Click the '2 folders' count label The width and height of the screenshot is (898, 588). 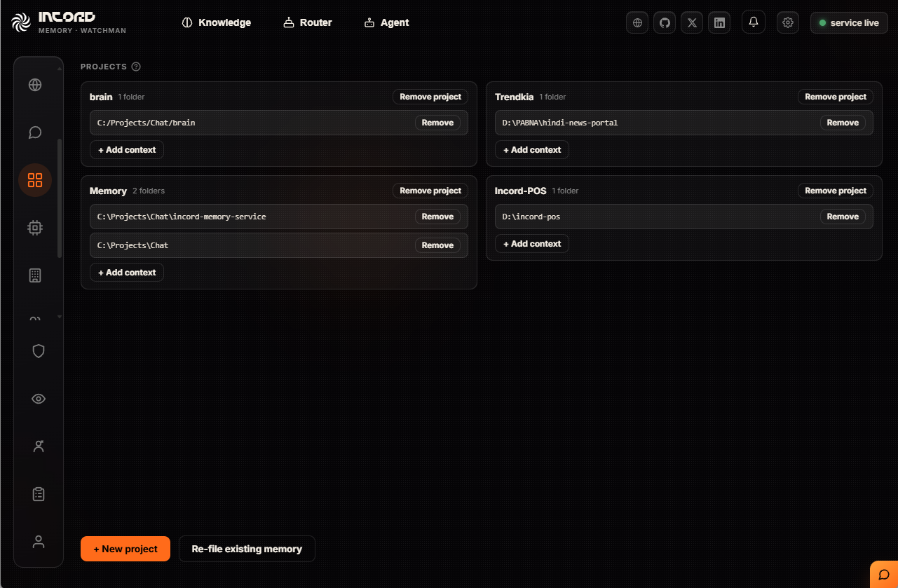pos(149,191)
